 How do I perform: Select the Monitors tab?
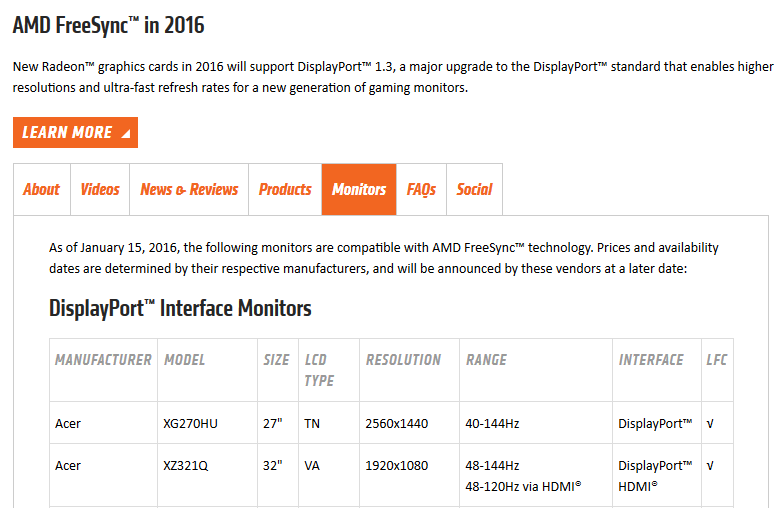coord(359,190)
